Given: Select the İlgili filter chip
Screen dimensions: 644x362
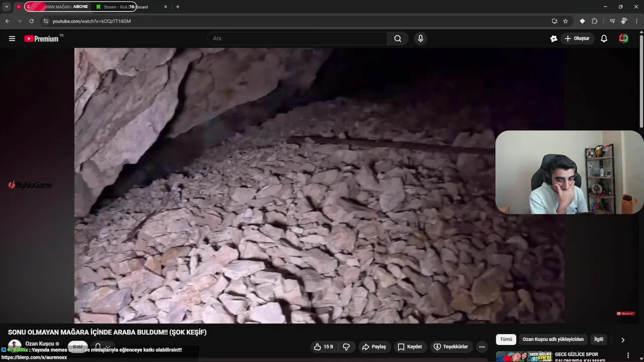Looking at the screenshot, I should click(599, 339).
